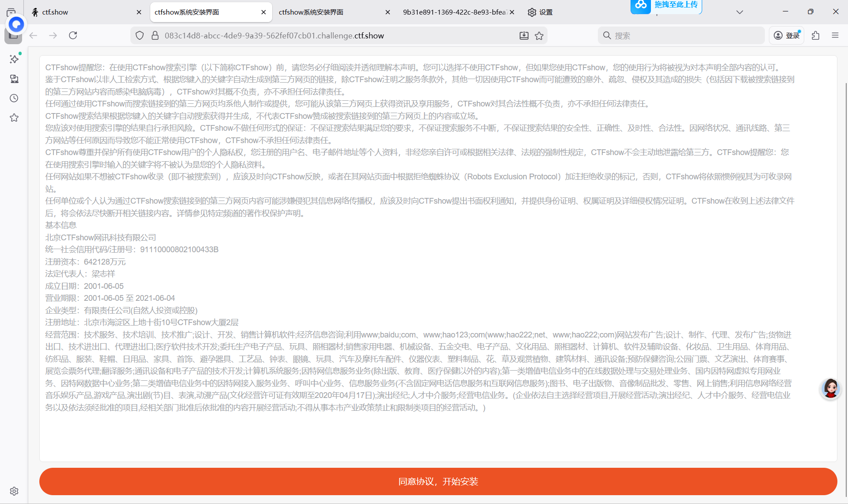
Task: Close the 9b31e891 tab
Action: pyautogui.click(x=512, y=12)
